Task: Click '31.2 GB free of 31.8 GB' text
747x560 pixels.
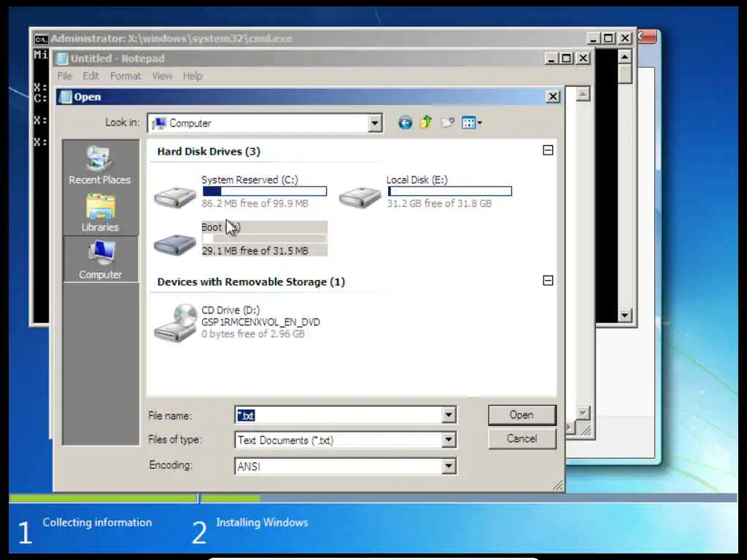Action: 438,203
